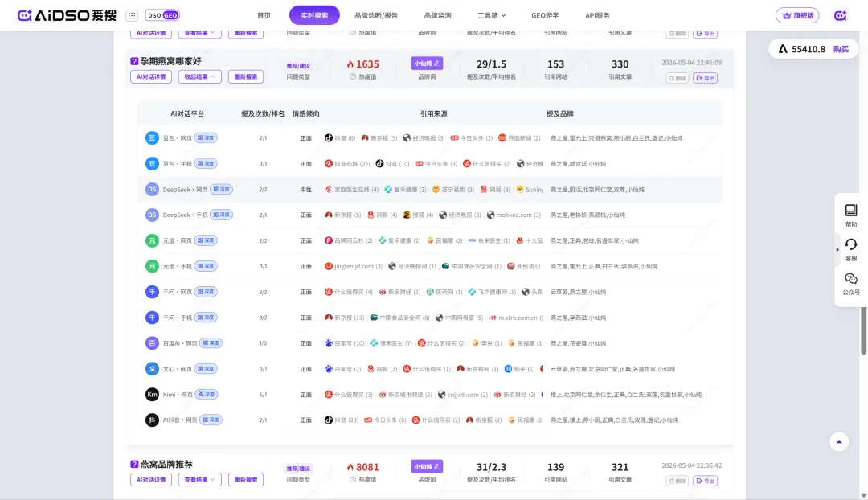Click the Kimi·网页 platform avatar

pos(152,394)
